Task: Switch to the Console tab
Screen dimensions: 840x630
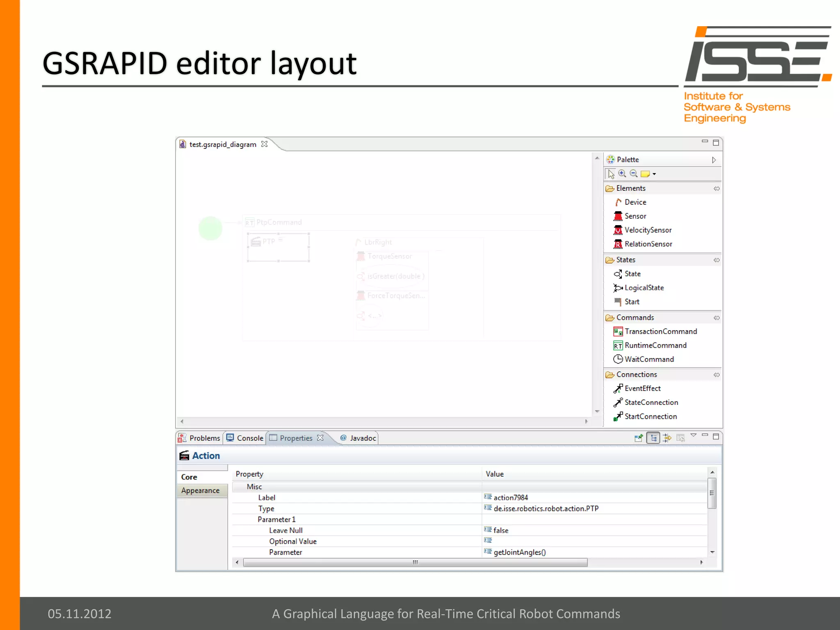Action: 245,438
